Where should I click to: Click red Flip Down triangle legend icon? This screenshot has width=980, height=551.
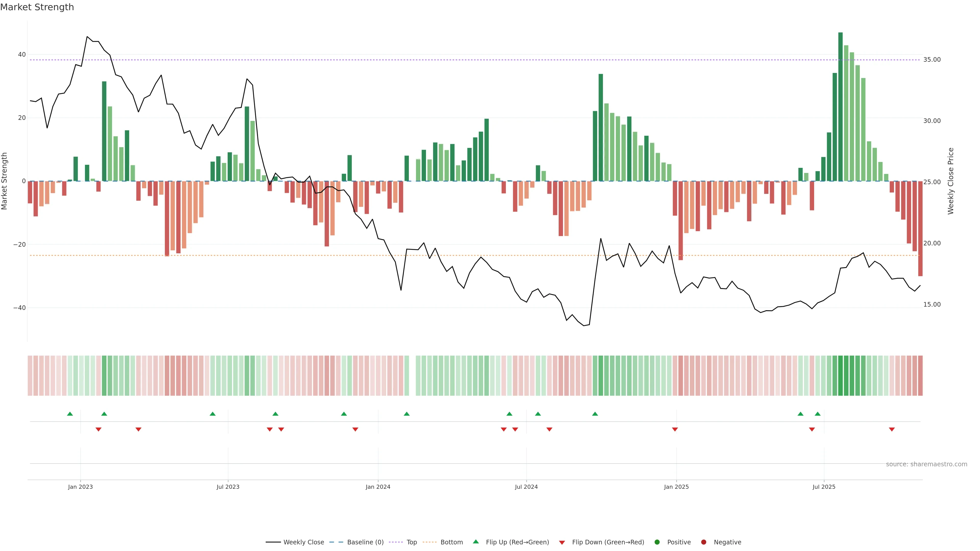coord(562,543)
